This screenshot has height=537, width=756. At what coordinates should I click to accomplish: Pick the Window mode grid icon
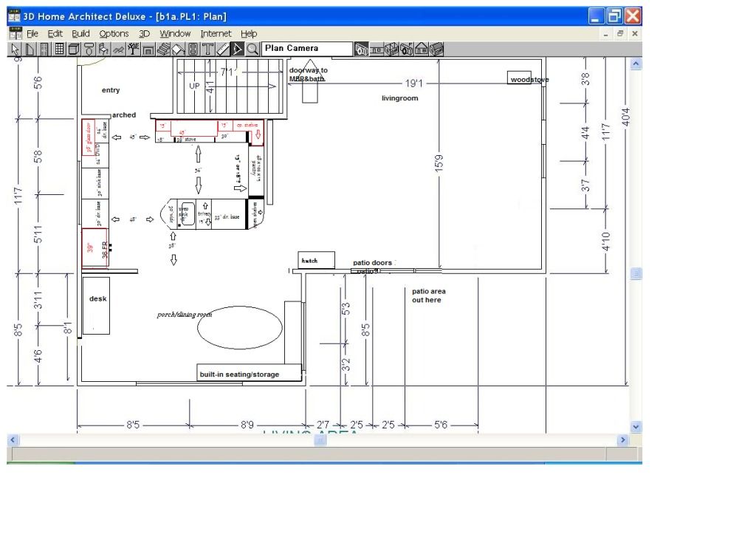[x=59, y=49]
